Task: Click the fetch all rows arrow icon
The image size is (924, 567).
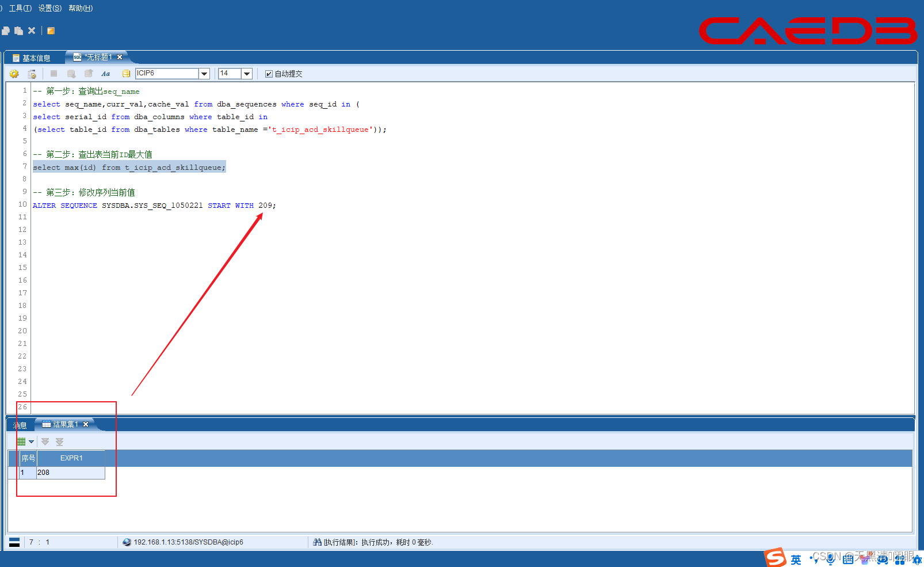Action: 59,442
